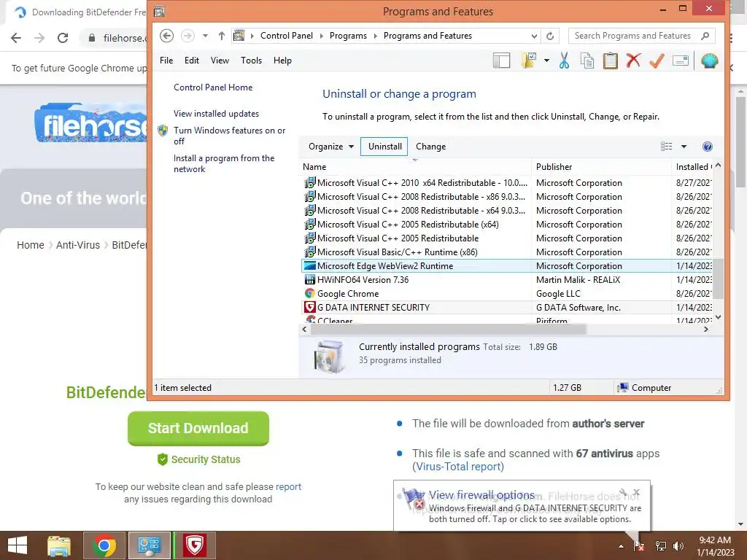Click the volume speaker tray icon
747x560 pixels.
[x=678, y=546]
